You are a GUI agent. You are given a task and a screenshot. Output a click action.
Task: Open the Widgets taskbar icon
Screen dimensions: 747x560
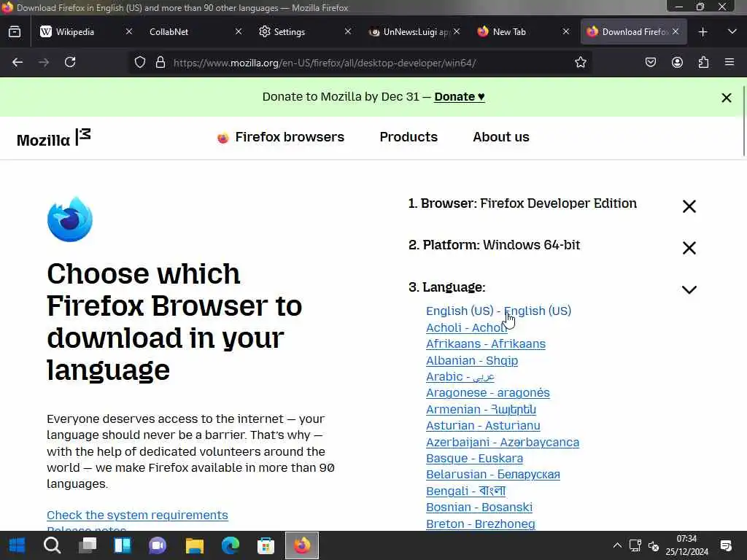[123, 545]
